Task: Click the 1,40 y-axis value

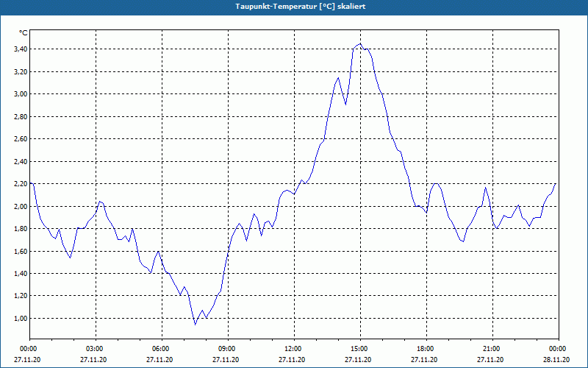Action: click(x=21, y=273)
